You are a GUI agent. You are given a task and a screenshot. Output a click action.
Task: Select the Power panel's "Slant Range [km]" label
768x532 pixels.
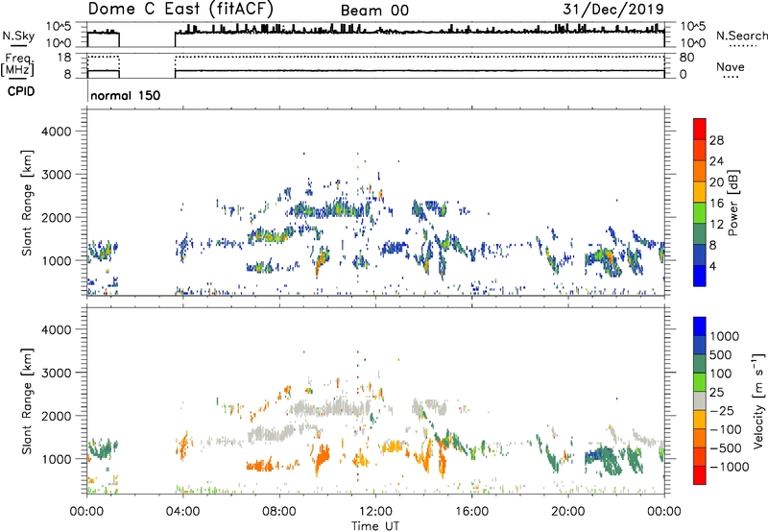(27, 203)
